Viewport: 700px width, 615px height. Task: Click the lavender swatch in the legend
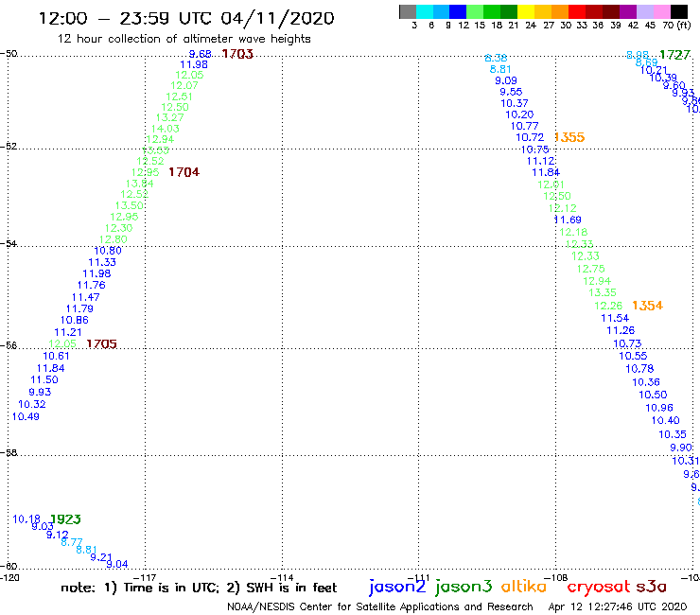coord(644,11)
